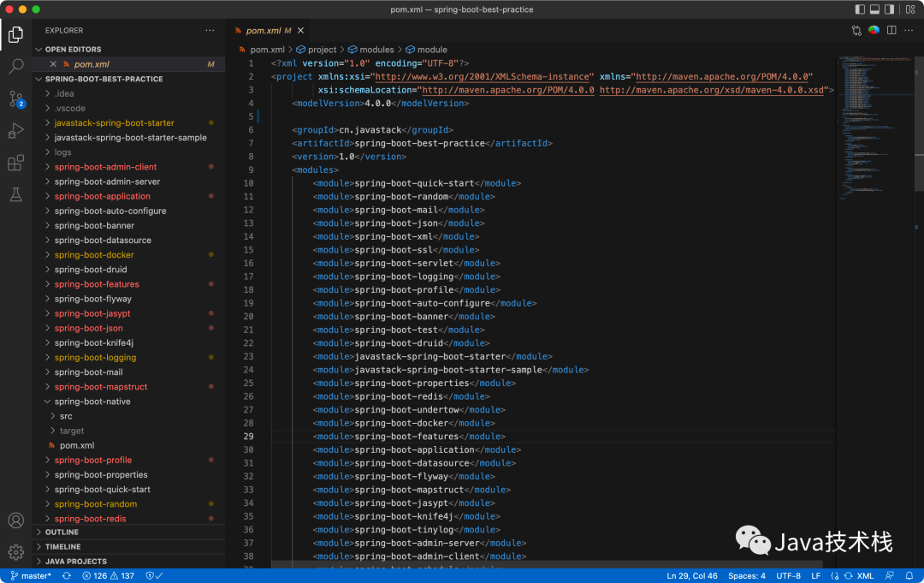This screenshot has height=583, width=924.
Task: Select module breadcrumb item
Action: tap(426, 50)
